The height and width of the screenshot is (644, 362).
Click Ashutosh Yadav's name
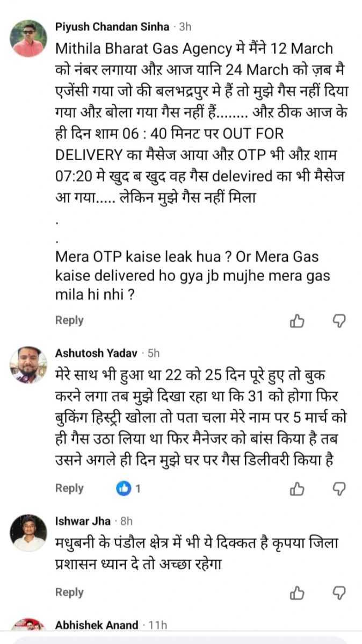pyautogui.click(x=96, y=354)
